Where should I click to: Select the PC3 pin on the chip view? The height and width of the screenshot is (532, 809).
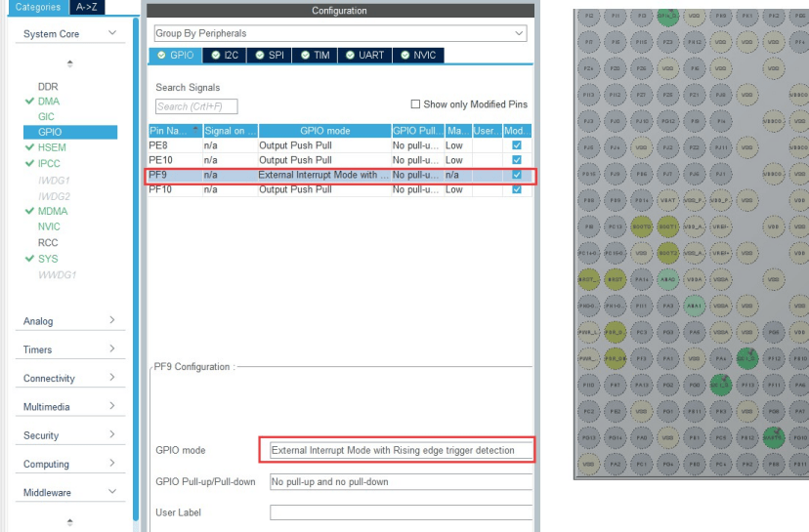click(x=641, y=332)
